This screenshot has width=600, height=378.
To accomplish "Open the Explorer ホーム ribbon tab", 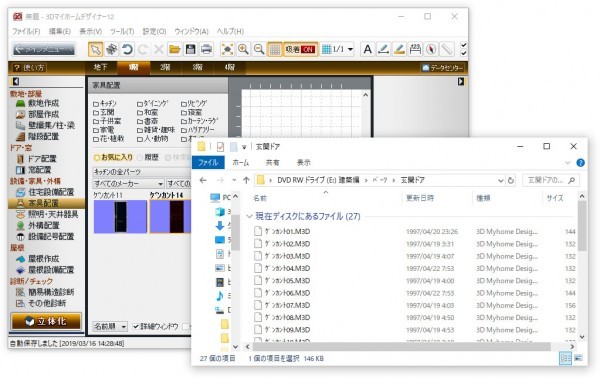I will (x=240, y=163).
